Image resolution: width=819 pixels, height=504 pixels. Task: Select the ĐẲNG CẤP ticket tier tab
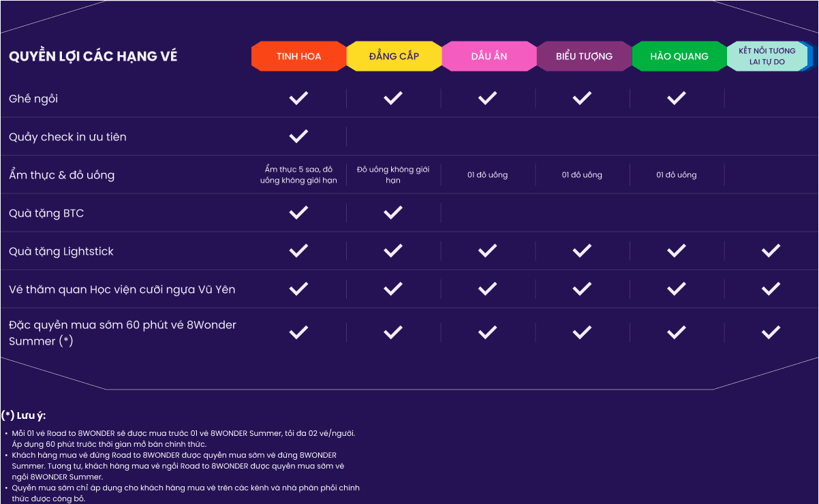pos(394,56)
